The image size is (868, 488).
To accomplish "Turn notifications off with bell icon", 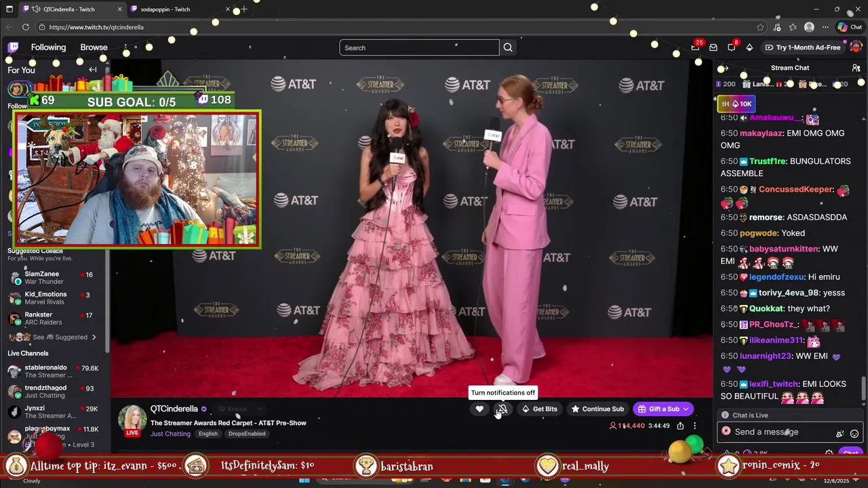I will [x=502, y=409].
